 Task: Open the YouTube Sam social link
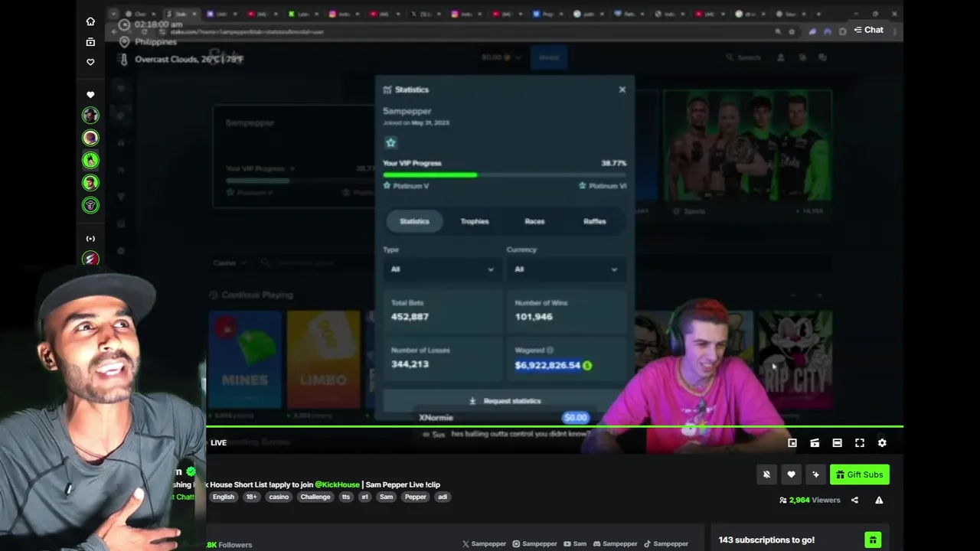[575, 544]
